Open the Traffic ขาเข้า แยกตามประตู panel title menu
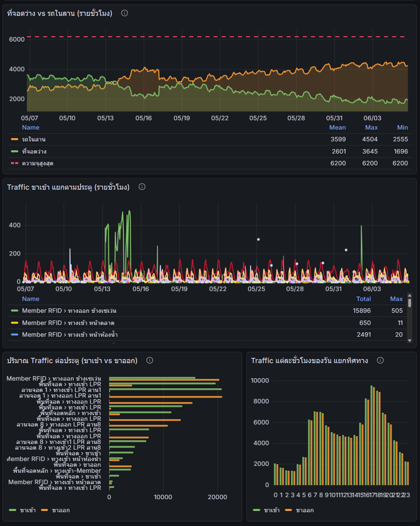 pos(68,187)
